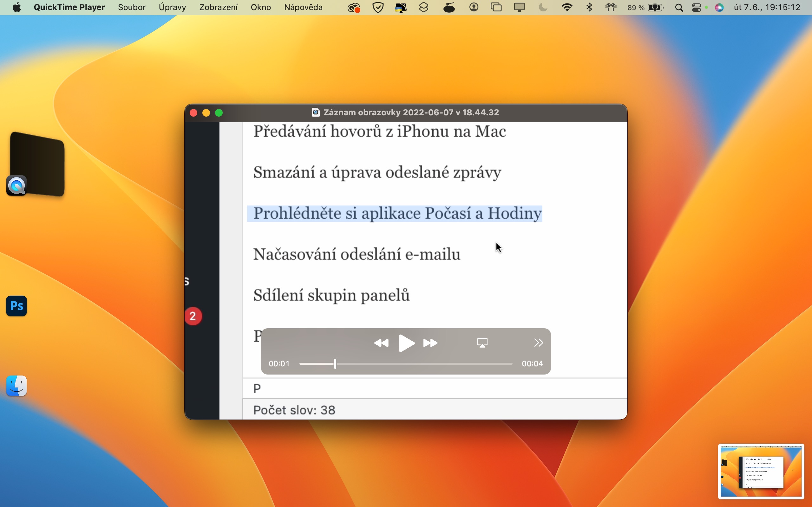Click the Photoshop icon in Dock
812x507 pixels.
pos(16,306)
